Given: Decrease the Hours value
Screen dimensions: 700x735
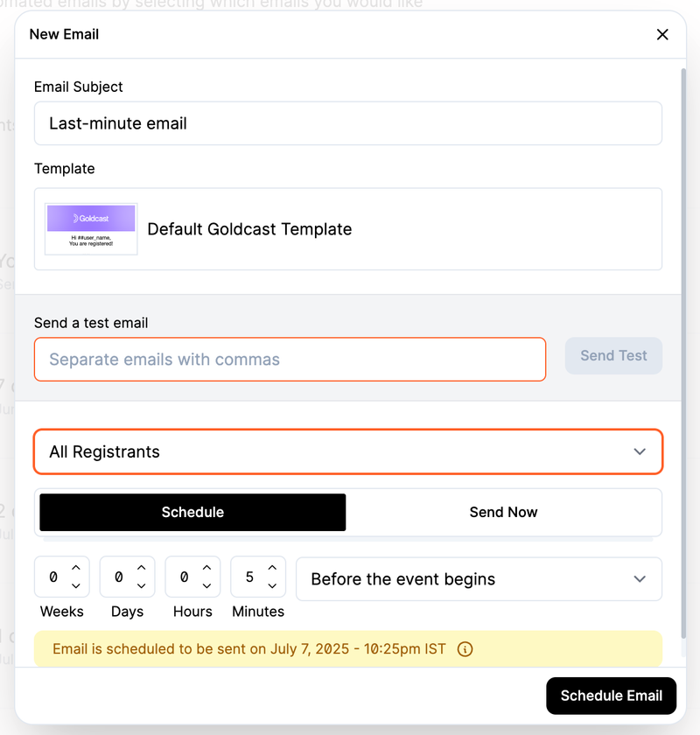Looking at the screenshot, I should point(207,586).
